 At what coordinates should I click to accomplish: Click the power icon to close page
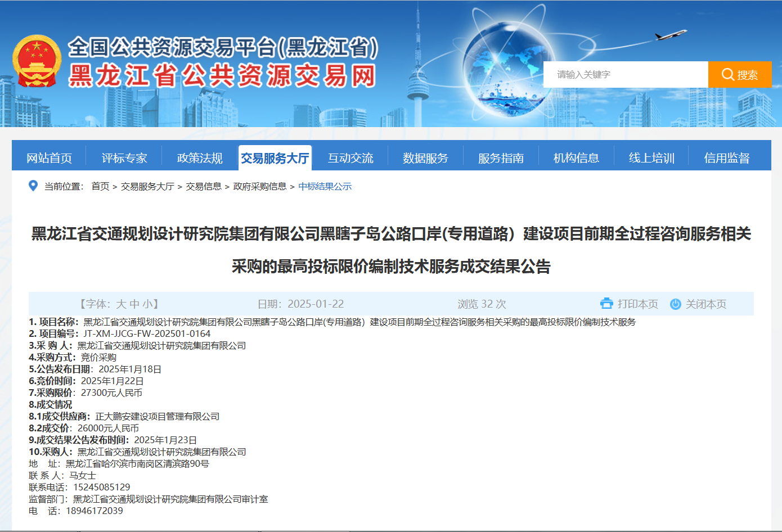point(676,304)
